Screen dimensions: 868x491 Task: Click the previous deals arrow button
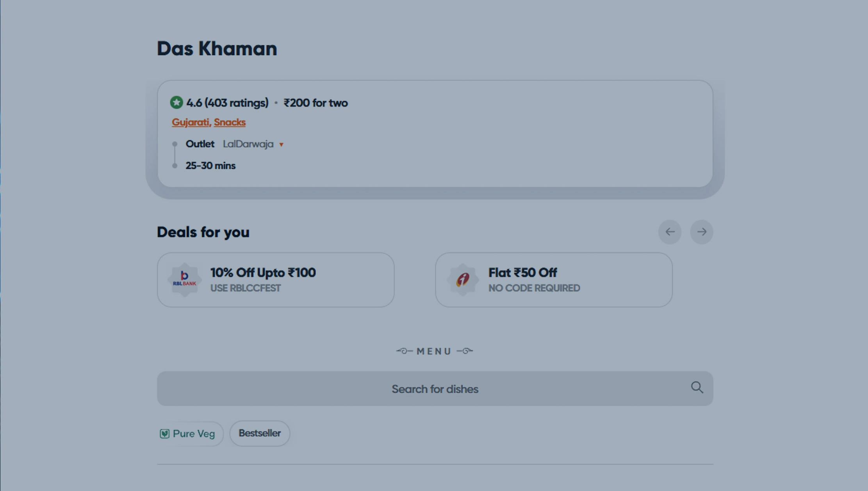[x=670, y=232]
